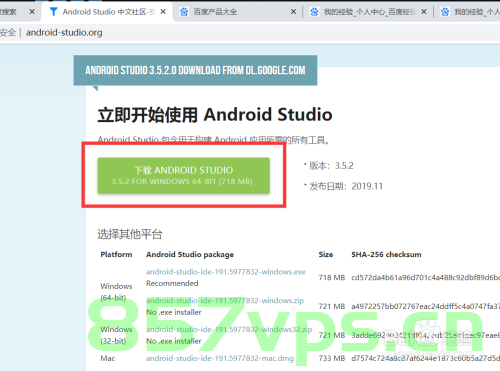500x371 pixels.
Task: Click the checksum starting with cd572da4b61a
Action: (426, 278)
